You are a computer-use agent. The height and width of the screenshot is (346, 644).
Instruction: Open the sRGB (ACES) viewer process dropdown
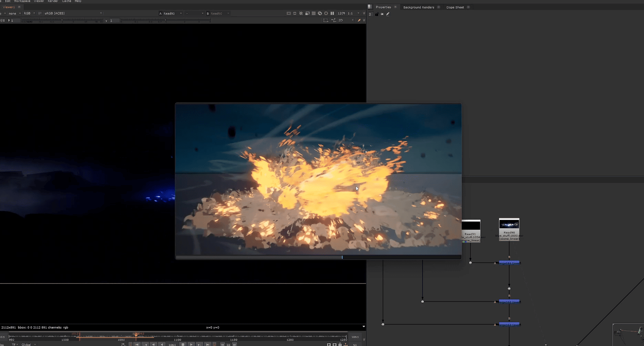[x=73, y=13]
